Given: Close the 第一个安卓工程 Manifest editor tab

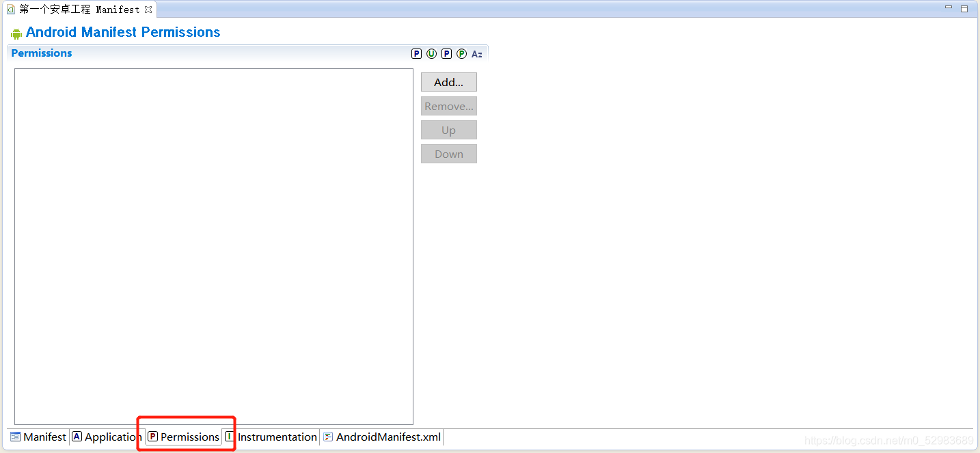Looking at the screenshot, I should 148,10.
